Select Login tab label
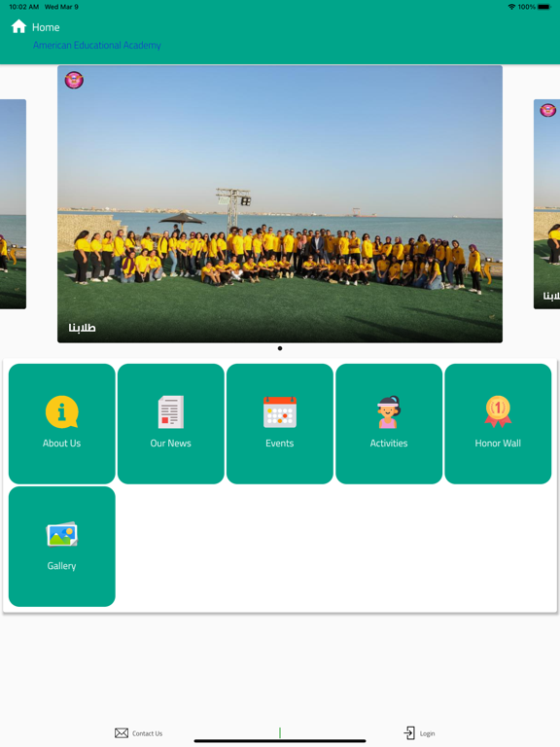The height and width of the screenshot is (747, 560). point(427,733)
